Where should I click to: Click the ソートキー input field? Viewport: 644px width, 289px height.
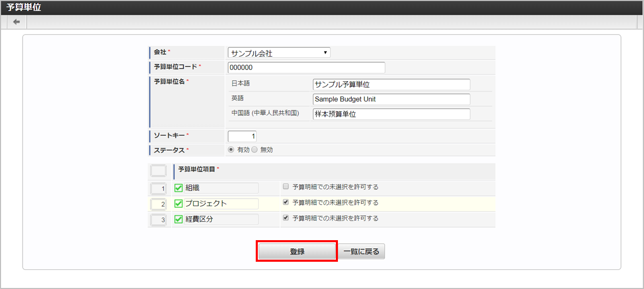pos(242,136)
